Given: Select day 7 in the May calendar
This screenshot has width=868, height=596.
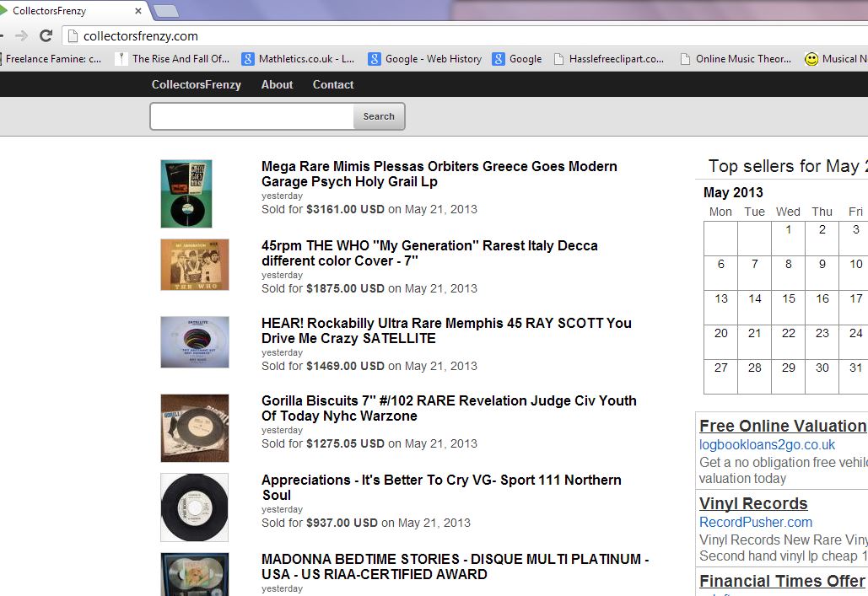Looking at the screenshot, I should coord(754,273).
